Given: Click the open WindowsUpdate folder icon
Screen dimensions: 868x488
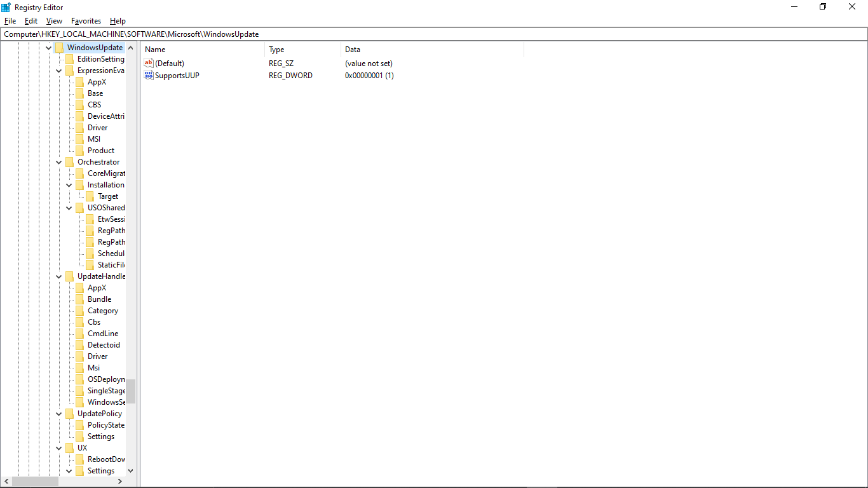Looking at the screenshot, I should 60,48.
